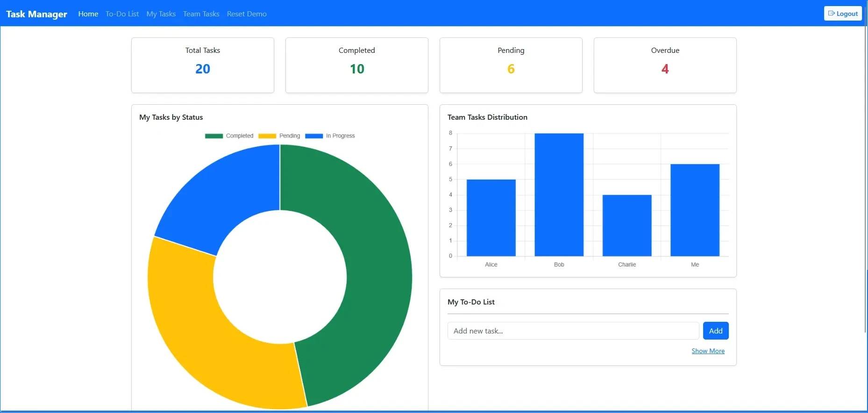This screenshot has width=868, height=413.
Task: Toggle the Completed legend item
Action: pos(229,136)
